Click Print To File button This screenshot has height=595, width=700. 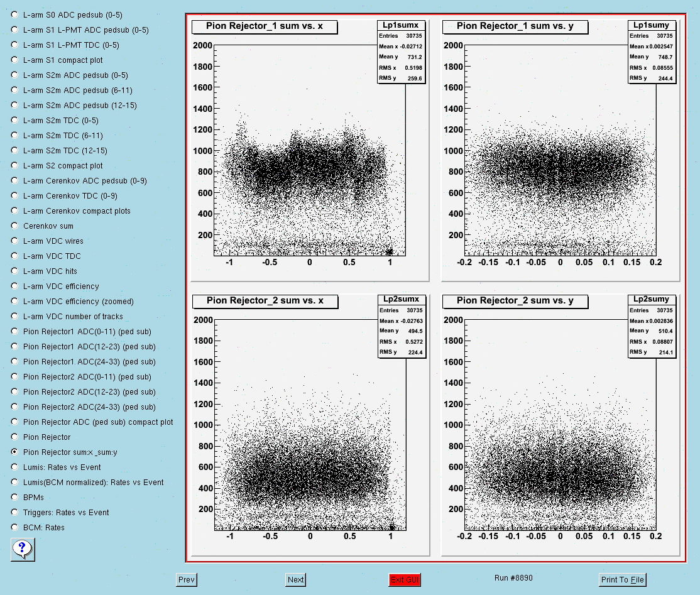pyautogui.click(x=622, y=579)
